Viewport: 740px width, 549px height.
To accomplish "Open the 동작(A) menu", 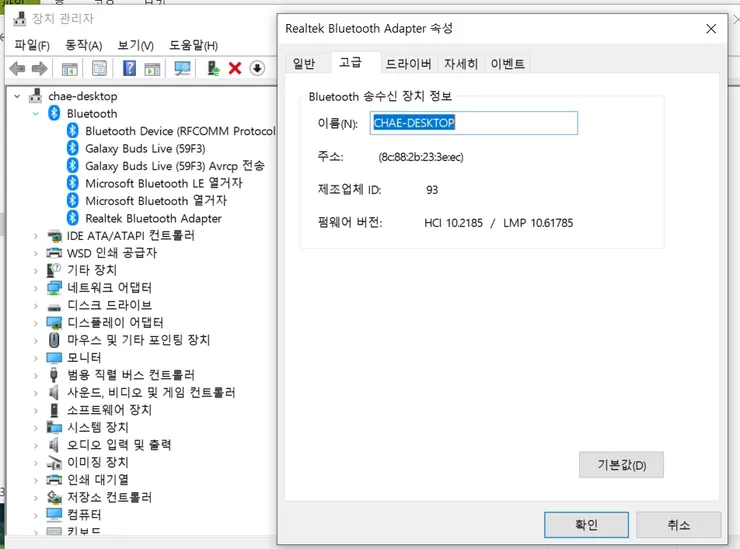I will (x=83, y=45).
